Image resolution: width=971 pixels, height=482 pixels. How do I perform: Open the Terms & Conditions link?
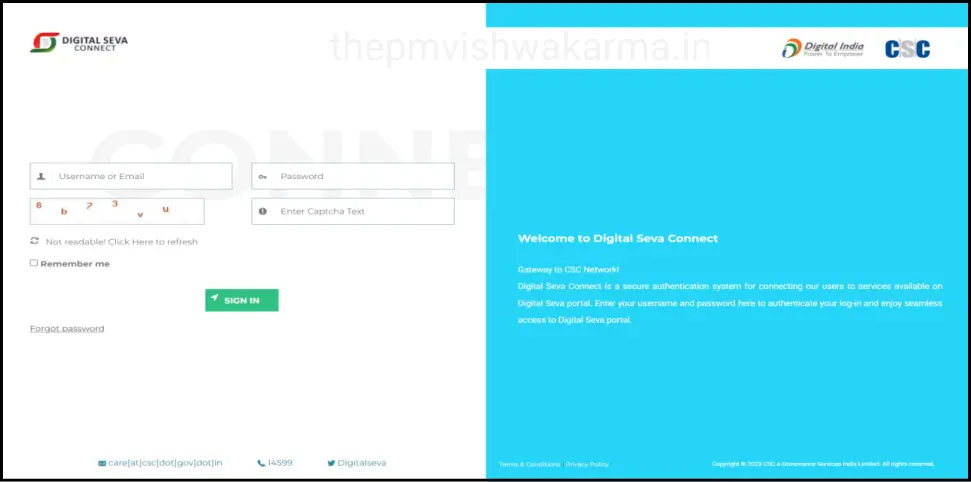click(529, 464)
